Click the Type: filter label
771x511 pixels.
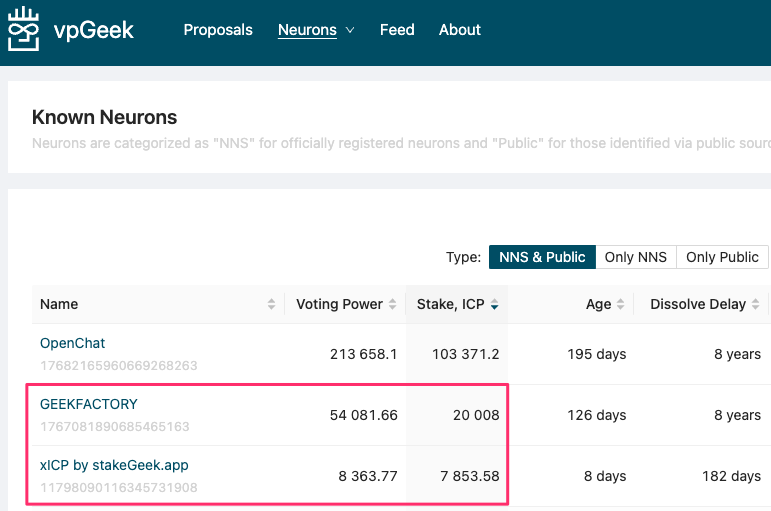(463, 257)
